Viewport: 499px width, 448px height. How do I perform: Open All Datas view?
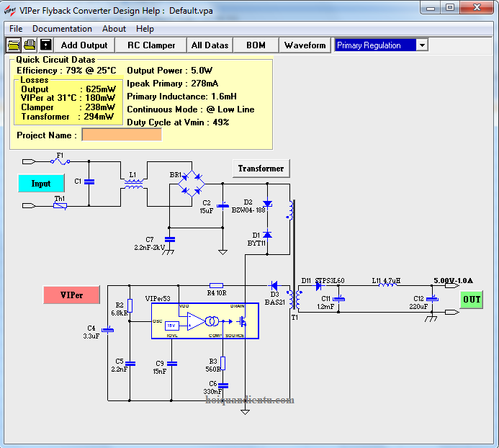(210, 45)
